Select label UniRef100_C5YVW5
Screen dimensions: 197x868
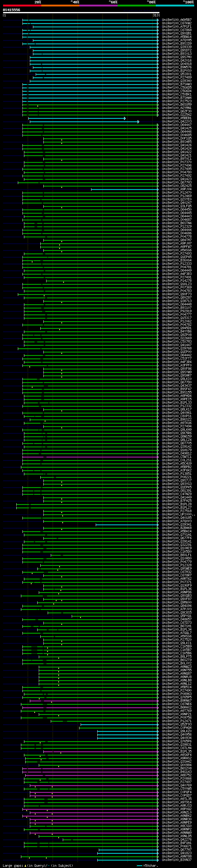pyautogui.click(x=176, y=789)
